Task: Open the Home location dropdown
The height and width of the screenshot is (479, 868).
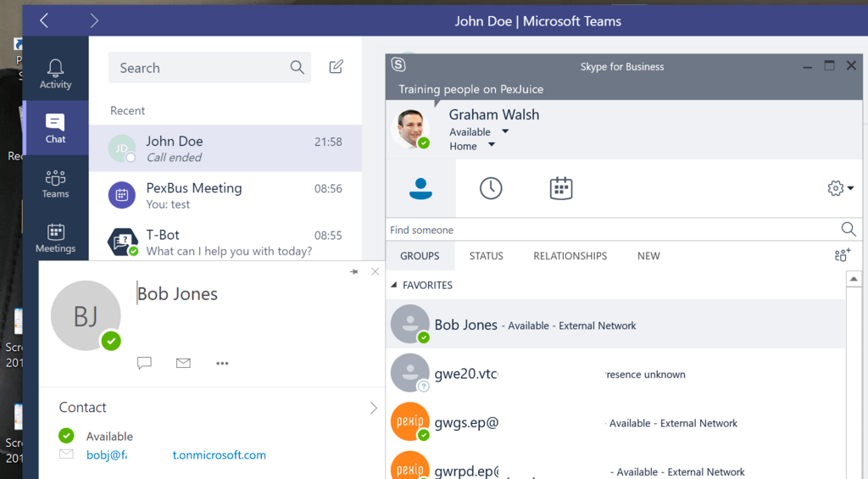Action: point(472,146)
